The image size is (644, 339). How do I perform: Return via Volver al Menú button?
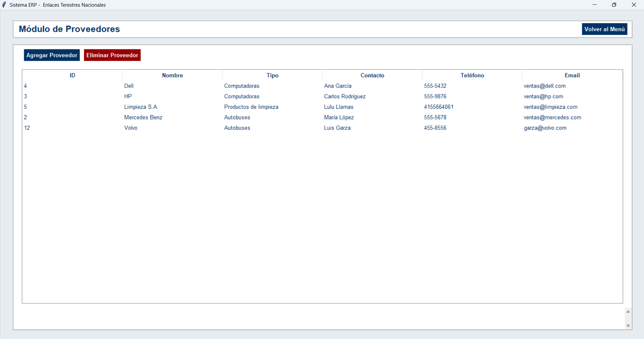pos(604,29)
